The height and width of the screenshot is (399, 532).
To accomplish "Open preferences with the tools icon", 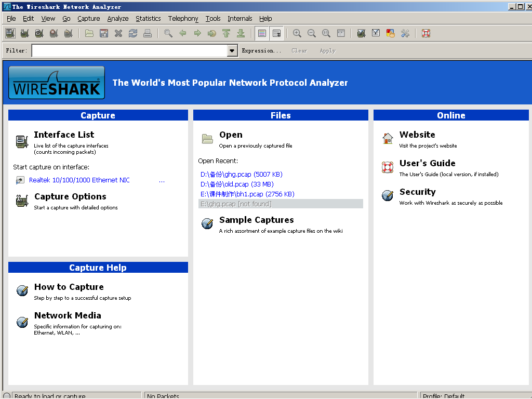I will coord(405,33).
